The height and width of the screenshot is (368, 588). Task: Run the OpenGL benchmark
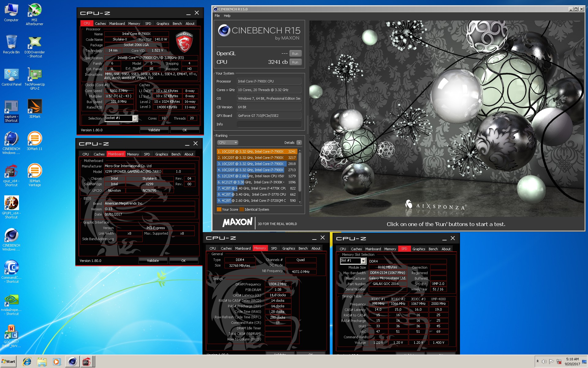[x=295, y=54]
